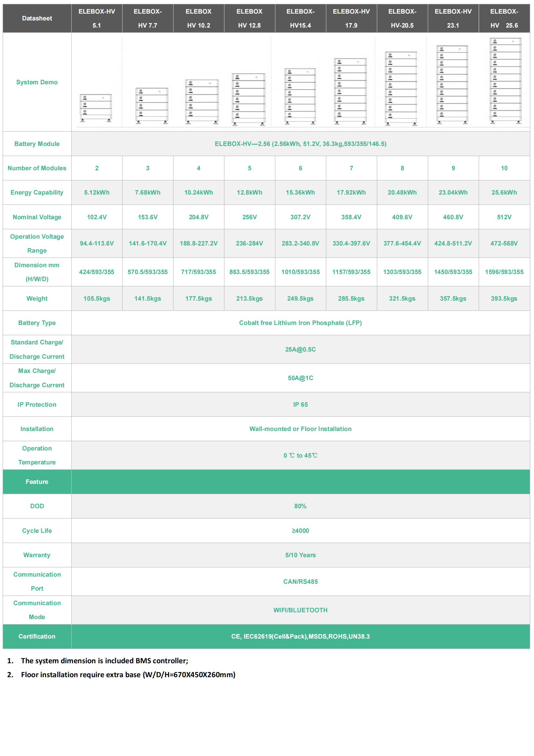Image resolution: width=534 pixels, height=756 pixels.
Task: Select the floor installation extra base footnote
Action: coord(128,674)
